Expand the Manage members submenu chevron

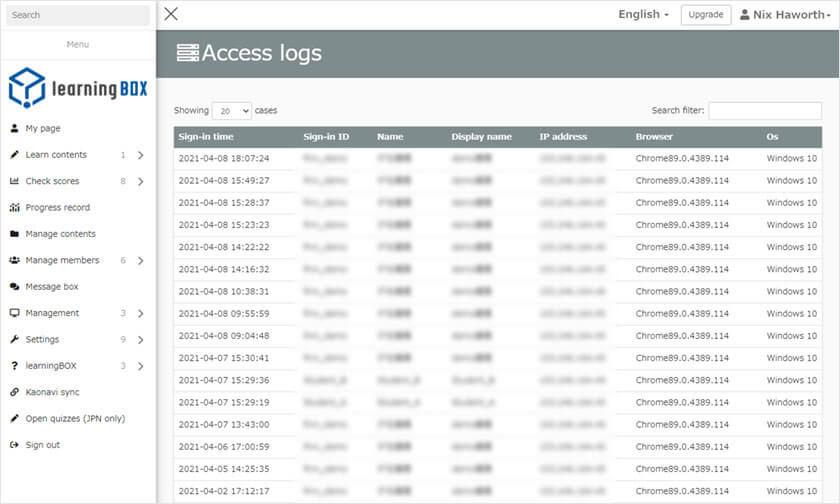tap(140, 261)
